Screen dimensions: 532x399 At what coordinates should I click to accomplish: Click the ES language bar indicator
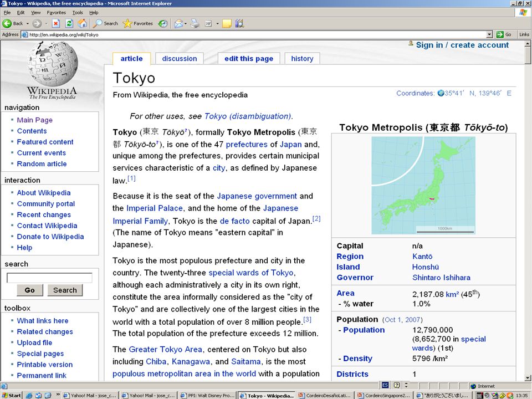(x=385, y=385)
